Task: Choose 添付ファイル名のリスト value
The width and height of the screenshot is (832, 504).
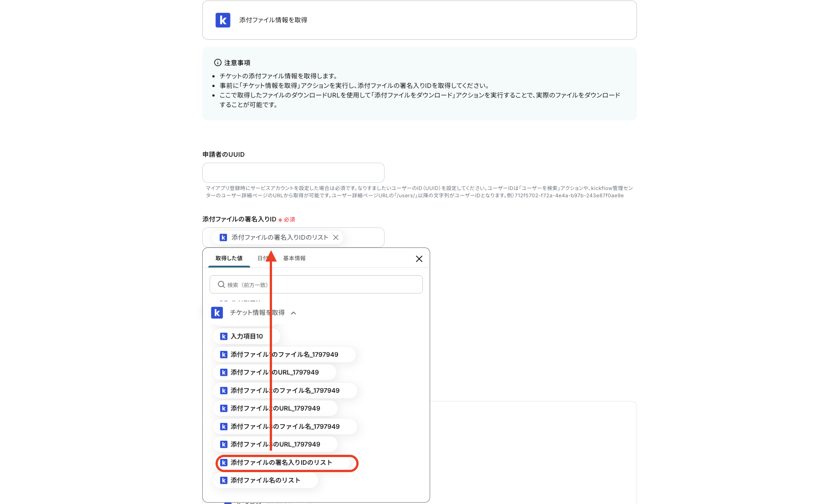Action: tap(265, 480)
